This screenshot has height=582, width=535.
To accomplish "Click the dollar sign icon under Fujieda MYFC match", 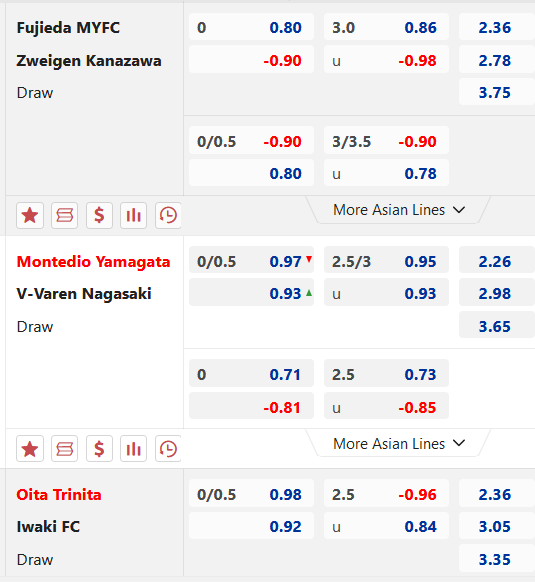I will click(99, 215).
